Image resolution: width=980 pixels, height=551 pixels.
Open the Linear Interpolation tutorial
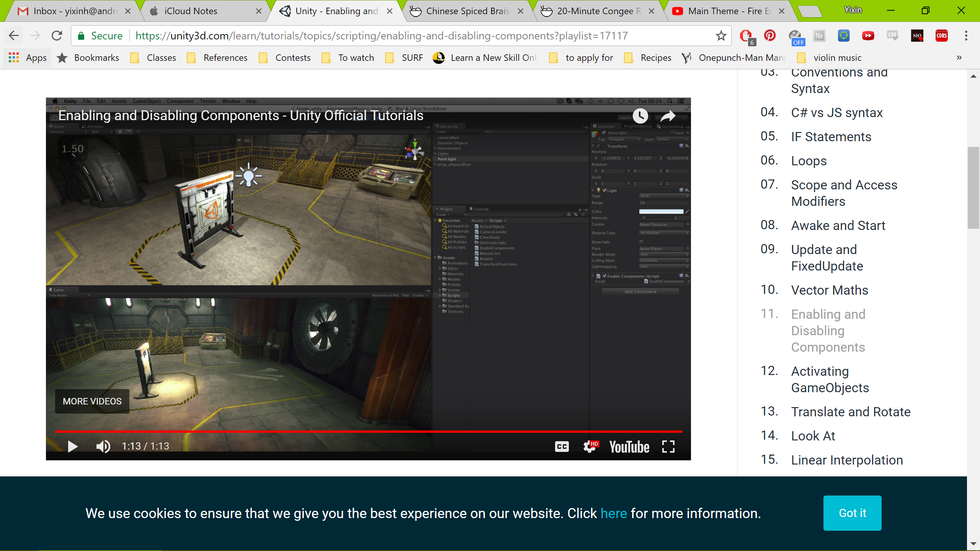coord(847,460)
